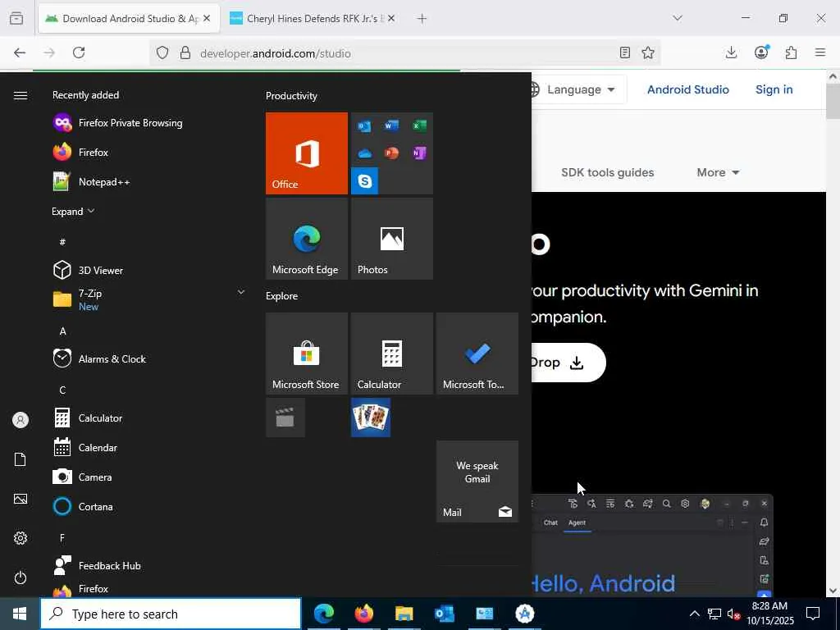Click Sign in on the Android site
Image resolution: width=840 pixels, height=630 pixels.
click(774, 89)
